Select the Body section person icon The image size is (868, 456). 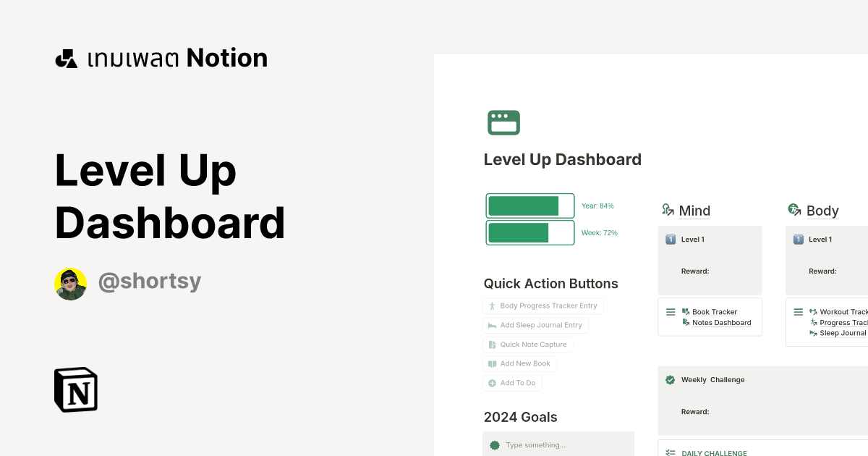[794, 210]
